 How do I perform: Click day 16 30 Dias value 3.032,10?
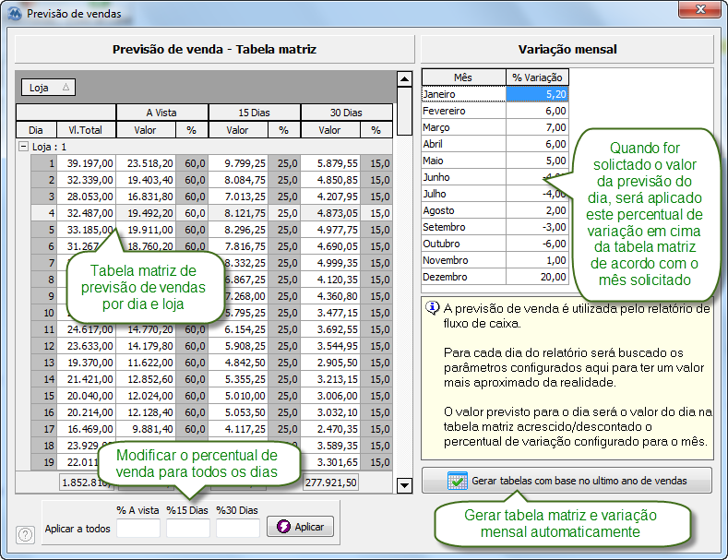pyautogui.click(x=330, y=412)
